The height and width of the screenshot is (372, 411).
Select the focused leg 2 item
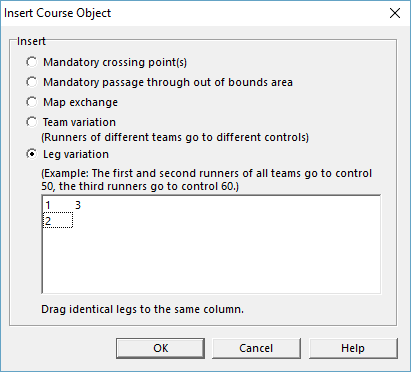pyautogui.click(x=58, y=220)
